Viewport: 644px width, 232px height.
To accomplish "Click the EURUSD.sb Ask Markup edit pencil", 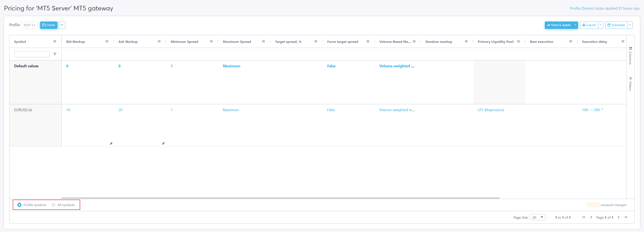I will pos(163,143).
